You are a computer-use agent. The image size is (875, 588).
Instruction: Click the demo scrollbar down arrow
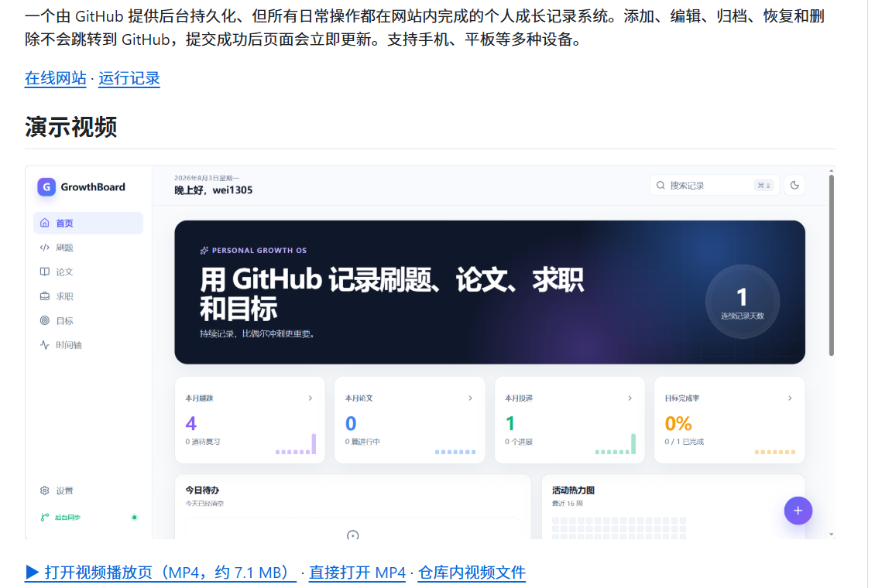click(832, 535)
